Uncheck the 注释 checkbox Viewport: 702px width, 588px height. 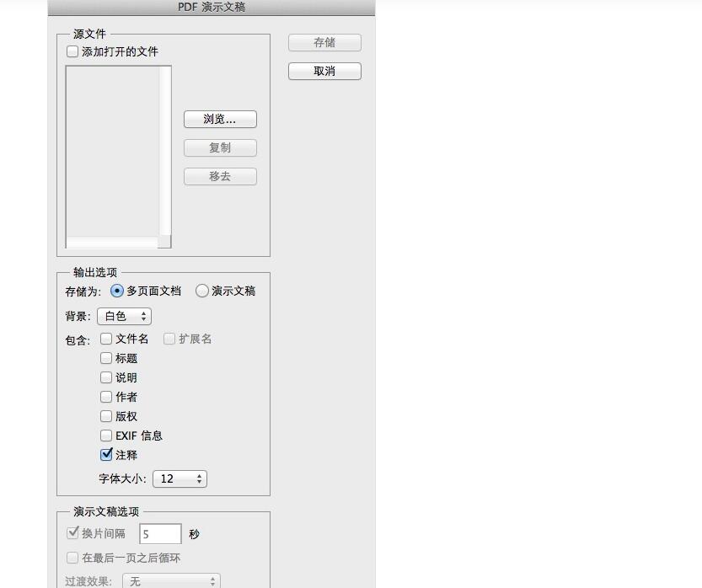[x=106, y=455]
